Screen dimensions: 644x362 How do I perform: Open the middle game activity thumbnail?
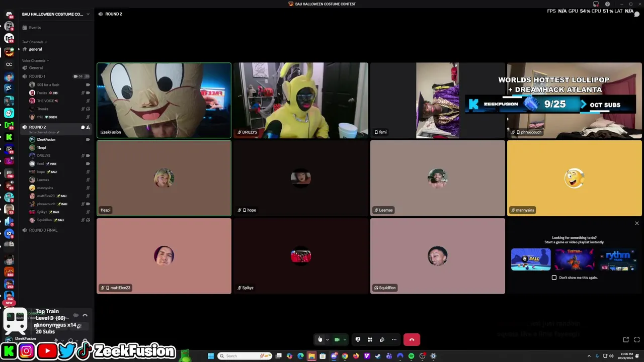(x=574, y=259)
